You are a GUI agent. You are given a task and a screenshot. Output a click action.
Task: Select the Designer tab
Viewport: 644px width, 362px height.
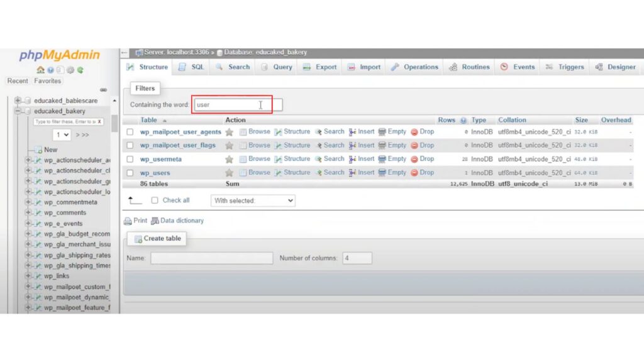615,67
